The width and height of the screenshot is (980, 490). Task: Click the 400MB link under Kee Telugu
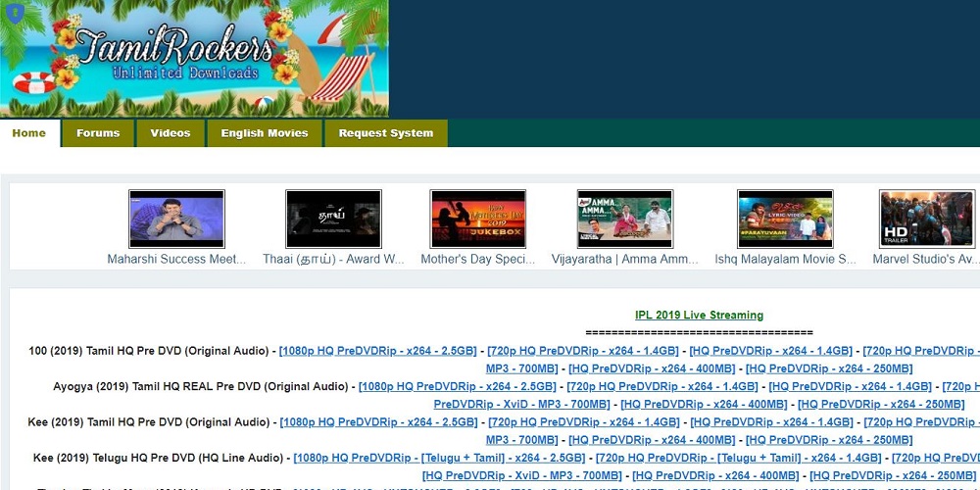(x=715, y=475)
